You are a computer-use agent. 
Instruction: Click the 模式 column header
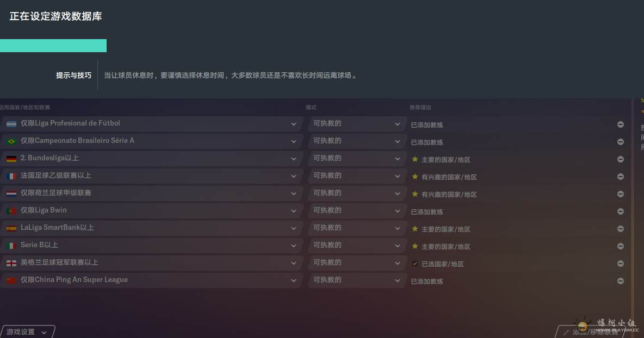point(311,108)
